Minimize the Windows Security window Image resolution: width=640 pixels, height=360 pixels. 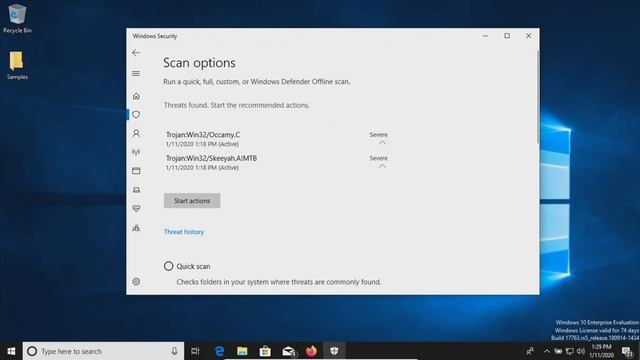click(485, 36)
